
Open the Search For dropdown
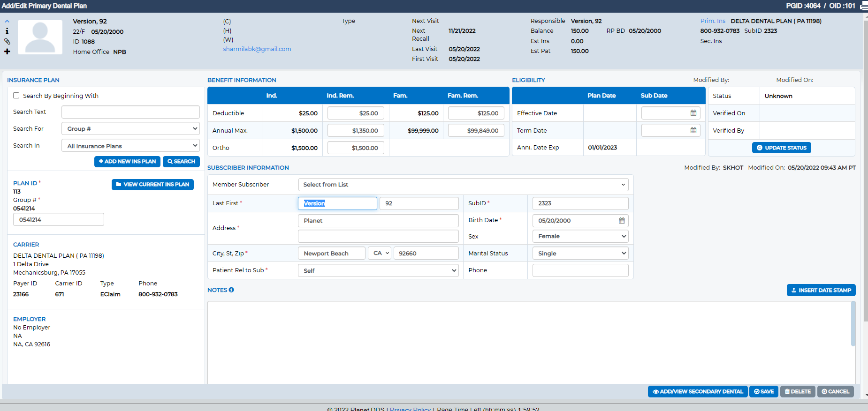click(130, 129)
